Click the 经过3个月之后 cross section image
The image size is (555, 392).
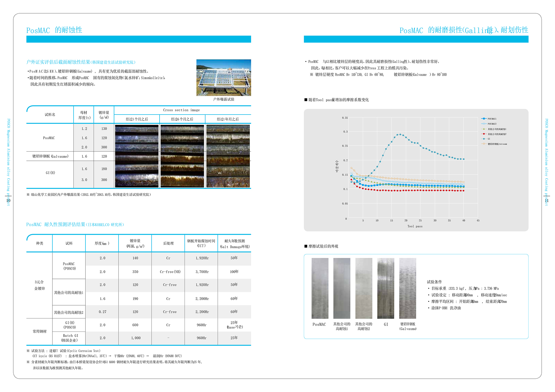coord(137,156)
